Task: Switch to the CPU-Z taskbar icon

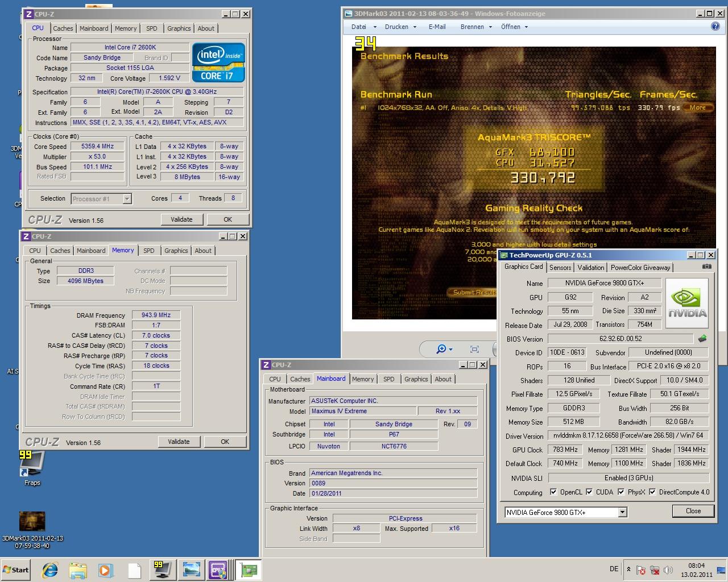Action: 218,569
